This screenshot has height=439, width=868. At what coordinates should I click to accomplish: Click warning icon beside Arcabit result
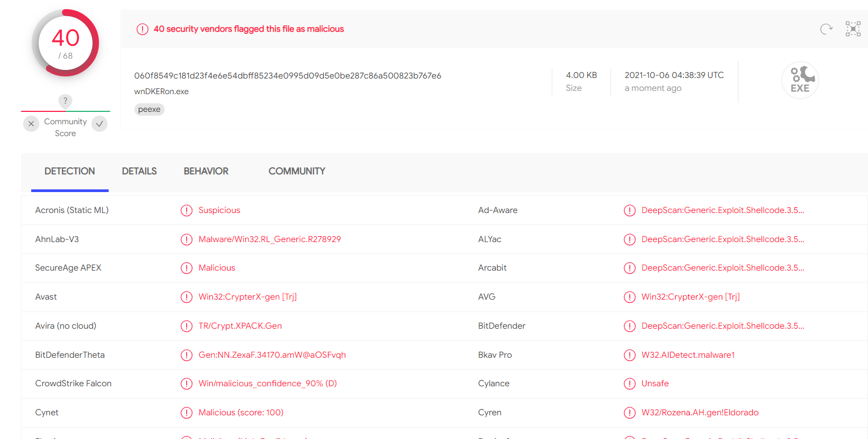(x=630, y=268)
